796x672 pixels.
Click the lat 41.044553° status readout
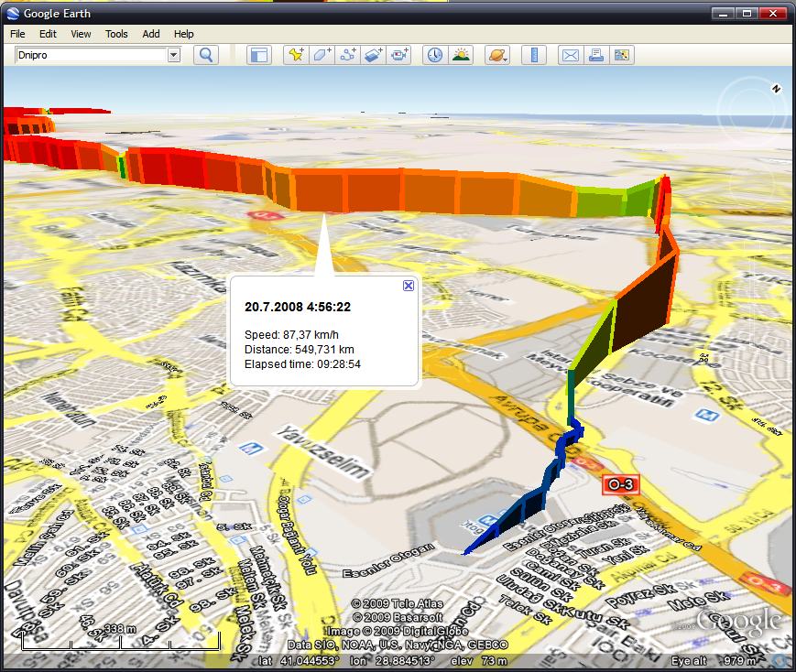[299, 661]
